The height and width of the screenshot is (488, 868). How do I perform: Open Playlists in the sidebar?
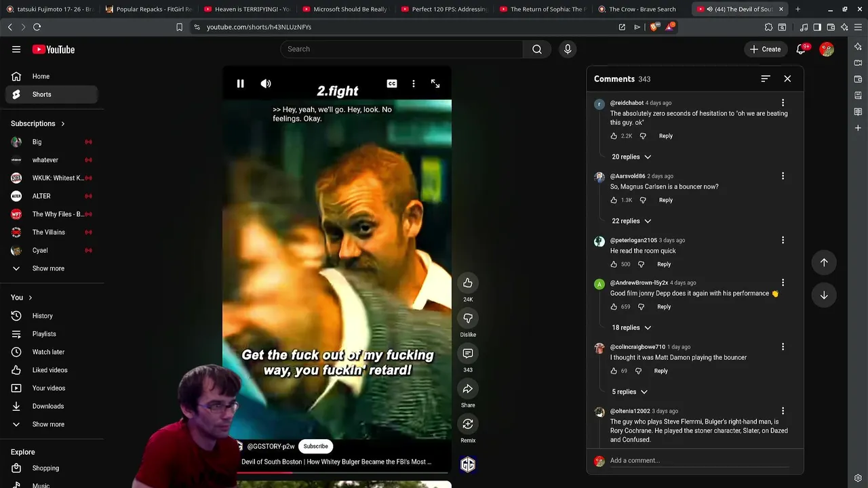[52, 334]
